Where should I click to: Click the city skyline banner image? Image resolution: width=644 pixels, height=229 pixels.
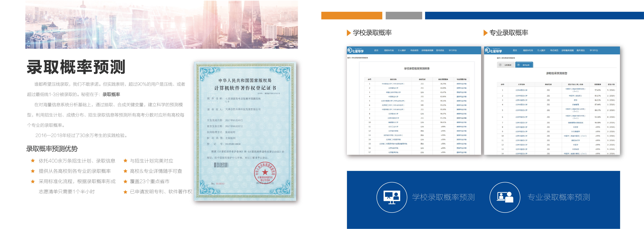pyautogui.click(x=161, y=25)
